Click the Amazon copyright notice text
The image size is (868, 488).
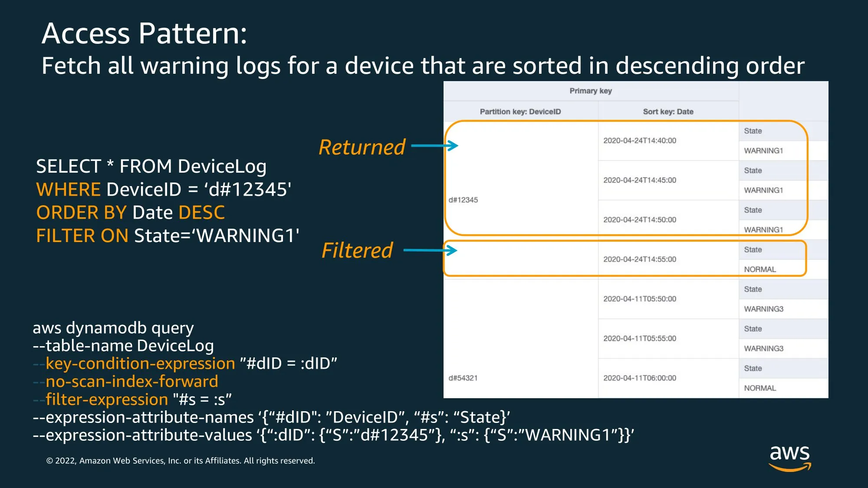pyautogui.click(x=181, y=461)
